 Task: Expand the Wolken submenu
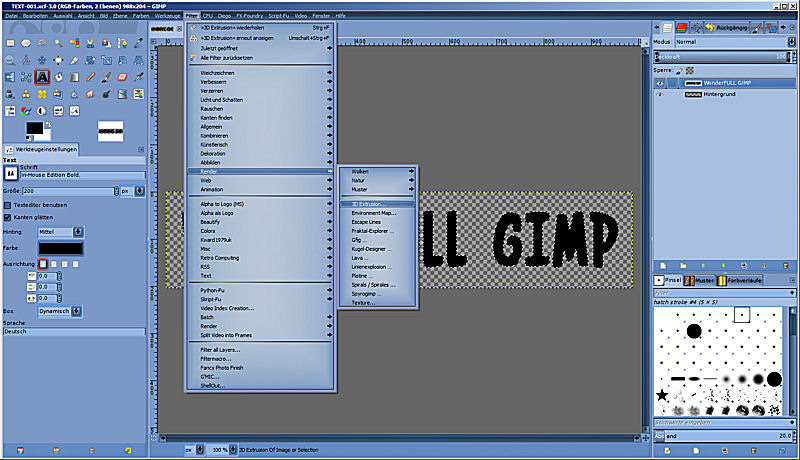point(378,172)
